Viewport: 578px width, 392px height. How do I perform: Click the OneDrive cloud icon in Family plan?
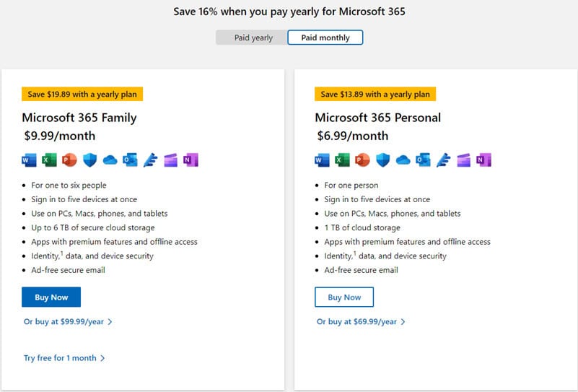(110, 160)
